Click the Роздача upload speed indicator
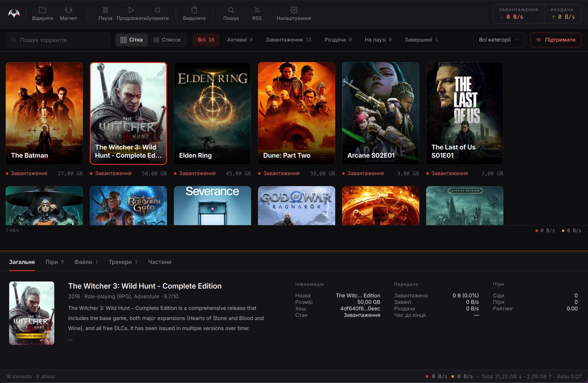 tap(562, 14)
